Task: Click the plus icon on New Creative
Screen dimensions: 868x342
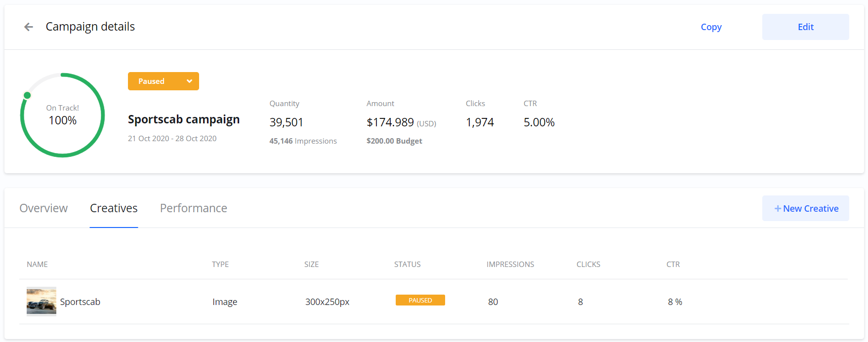Action: tap(778, 209)
